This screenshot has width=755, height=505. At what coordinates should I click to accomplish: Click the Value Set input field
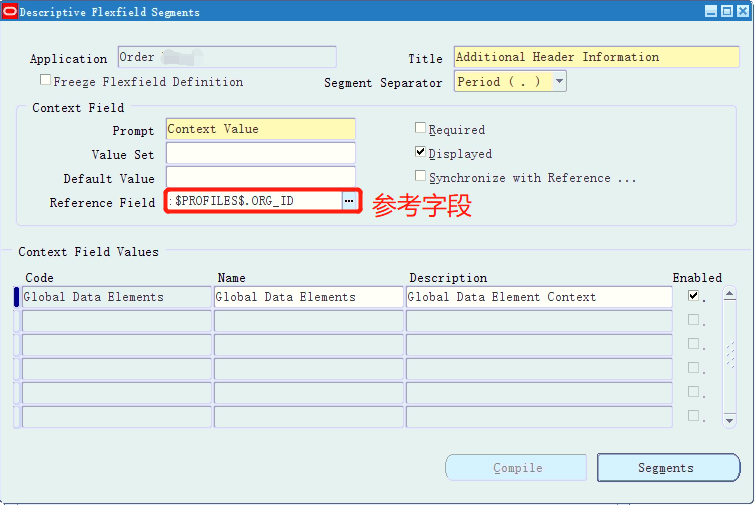pos(260,154)
